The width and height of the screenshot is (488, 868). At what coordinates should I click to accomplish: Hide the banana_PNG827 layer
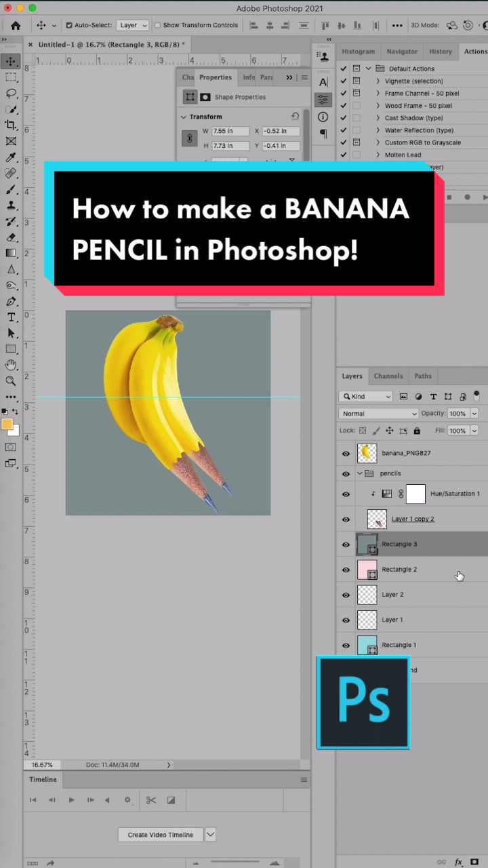point(346,454)
